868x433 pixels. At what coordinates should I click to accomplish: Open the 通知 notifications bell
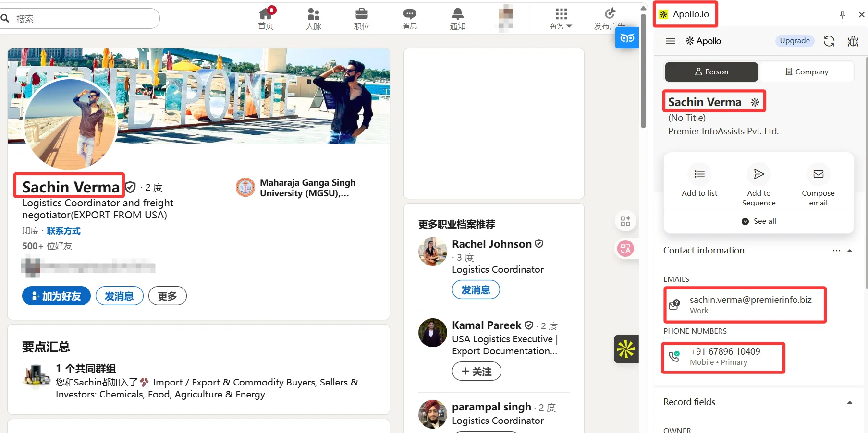click(x=458, y=19)
